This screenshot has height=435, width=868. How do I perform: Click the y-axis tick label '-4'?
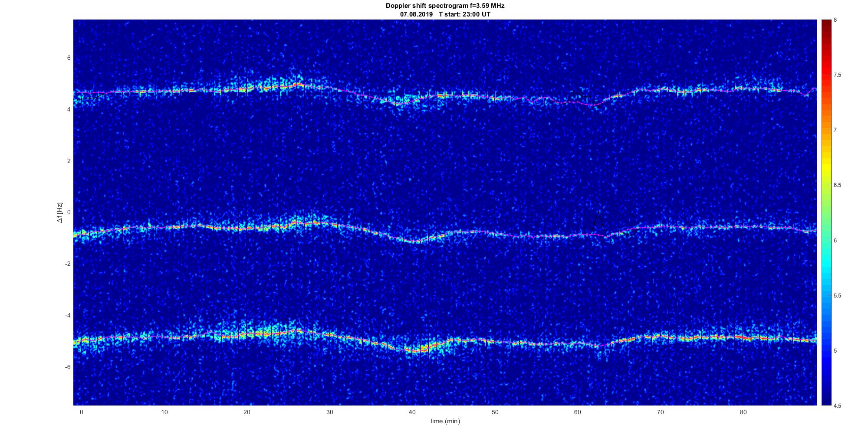coord(68,315)
